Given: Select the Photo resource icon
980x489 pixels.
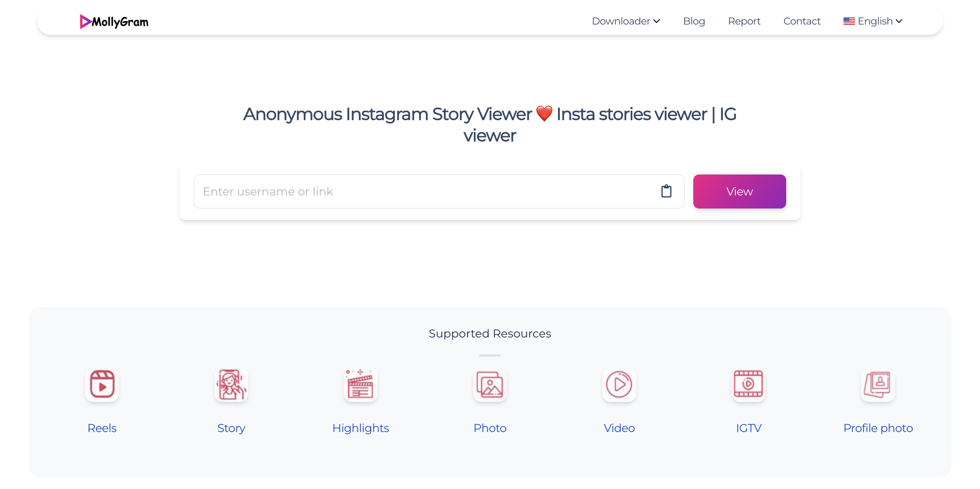Looking at the screenshot, I should click(x=490, y=385).
